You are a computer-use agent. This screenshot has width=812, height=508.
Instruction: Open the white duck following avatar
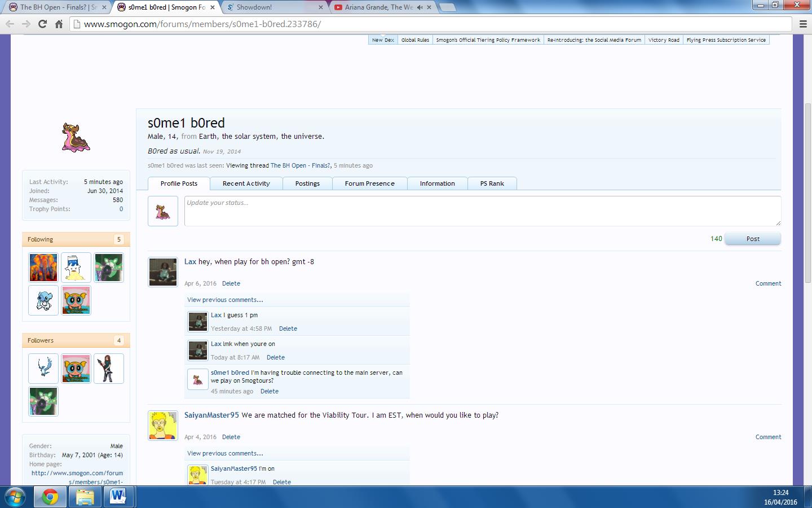(x=76, y=268)
